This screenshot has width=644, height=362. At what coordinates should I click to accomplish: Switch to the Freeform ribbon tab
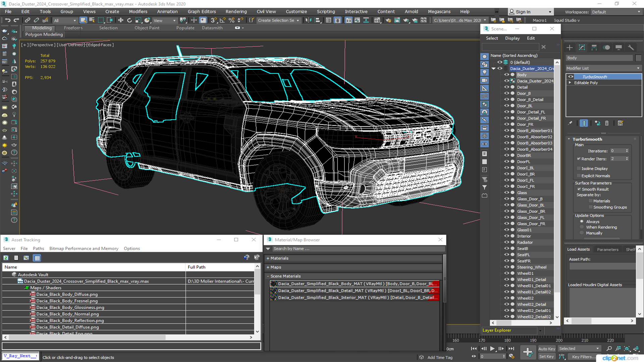click(73, 28)
